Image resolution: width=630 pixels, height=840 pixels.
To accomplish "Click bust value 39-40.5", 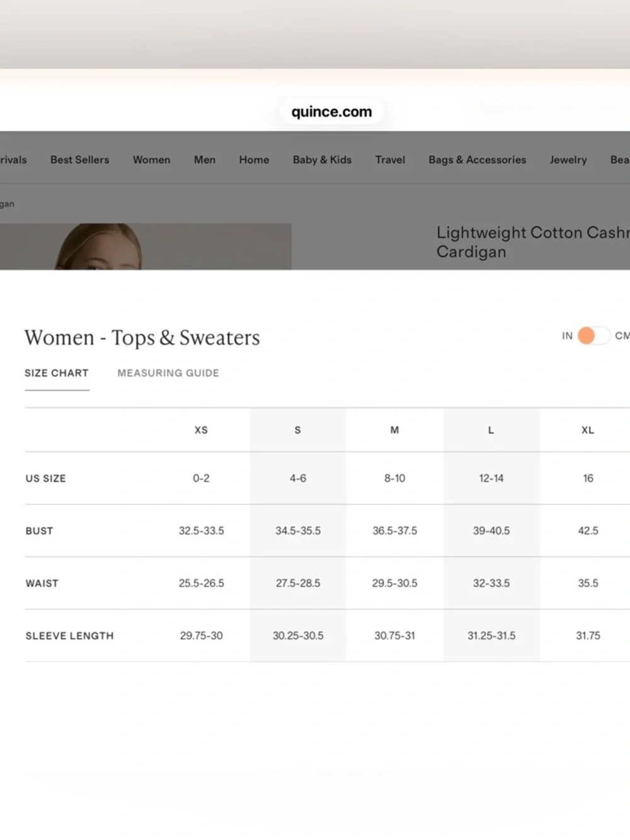I will (491, 531).
